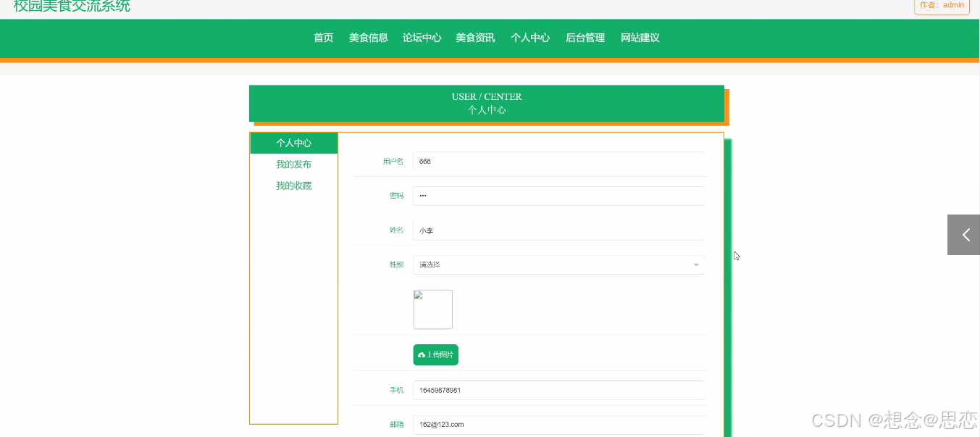Click the 性别 dropdown arrow
This screenshot has width=980, height=437.
click(x=696, y=265)
